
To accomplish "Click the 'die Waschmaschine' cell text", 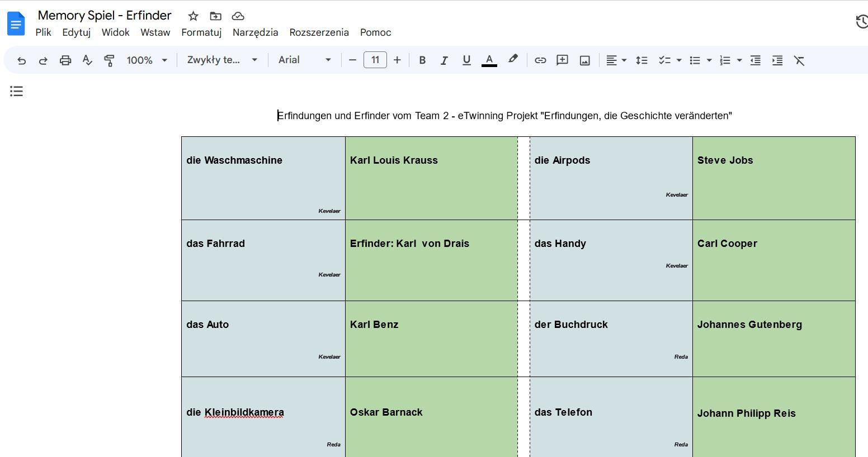I will pos(234,160).
